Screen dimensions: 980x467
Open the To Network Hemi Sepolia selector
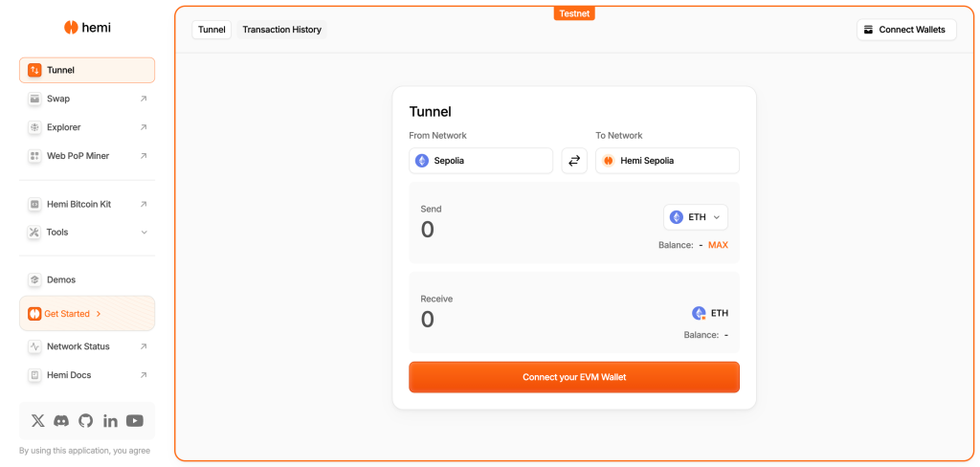(x=667, y=161)
